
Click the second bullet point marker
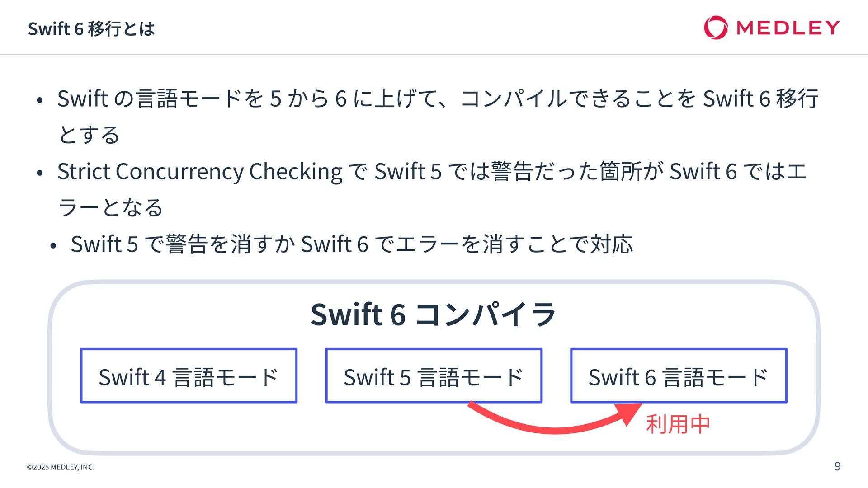40,173
